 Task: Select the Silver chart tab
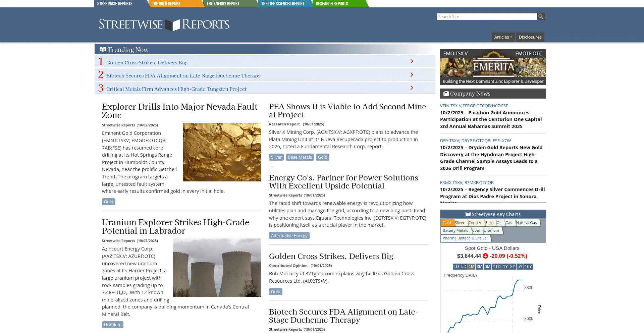460,223
